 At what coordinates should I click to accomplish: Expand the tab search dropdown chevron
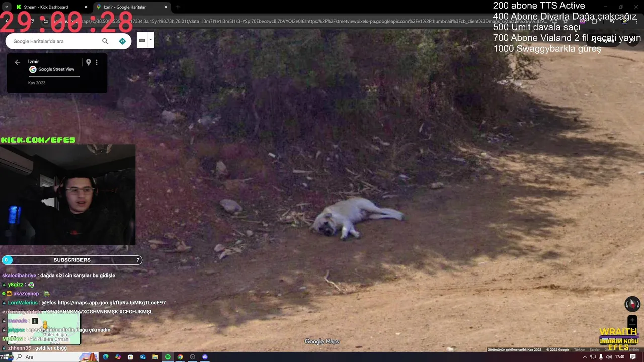click(6, 7)
